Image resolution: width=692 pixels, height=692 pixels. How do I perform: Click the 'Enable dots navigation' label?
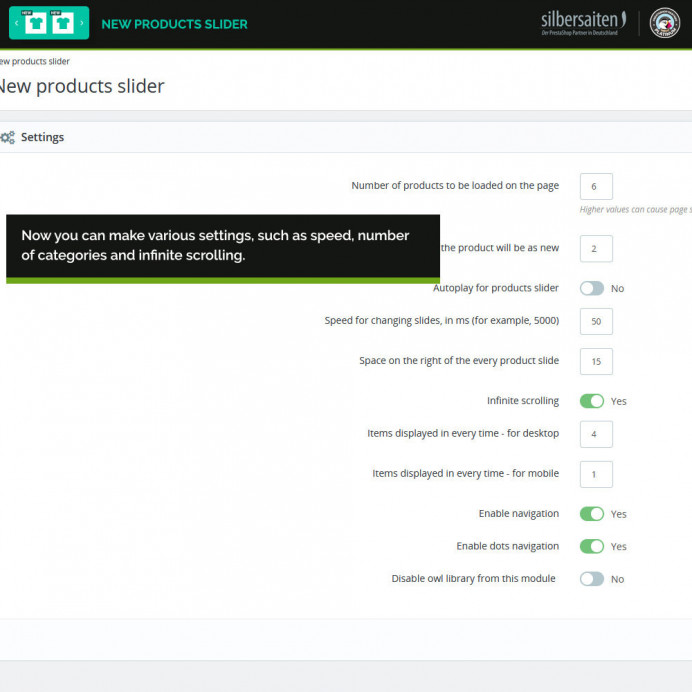click(508, 546)
